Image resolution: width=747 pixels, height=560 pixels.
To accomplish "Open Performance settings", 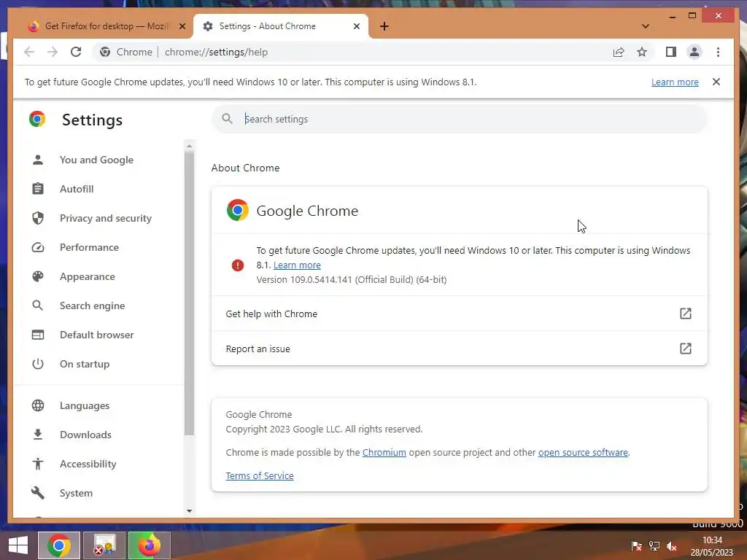I will [x=89, y=247].
